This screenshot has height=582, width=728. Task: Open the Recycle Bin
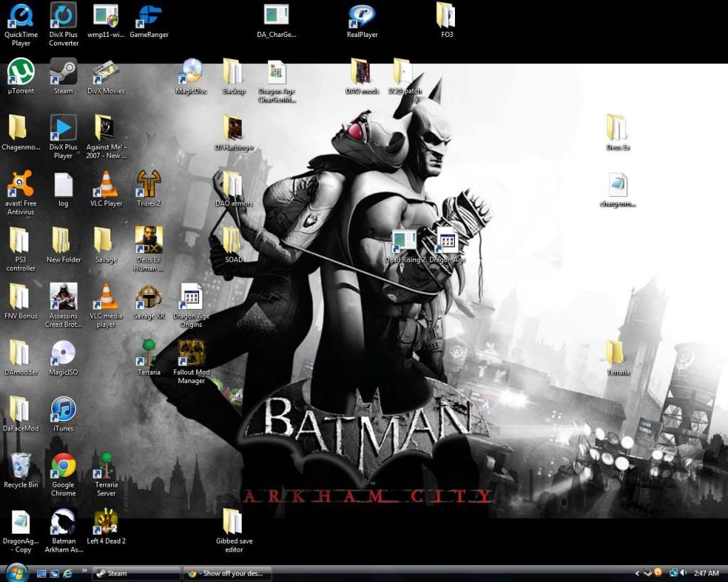pos(21,467)
